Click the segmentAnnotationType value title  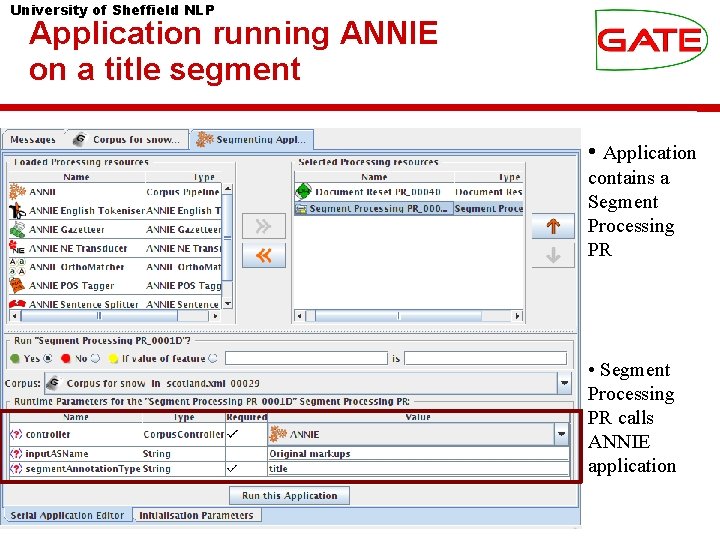(418, 469)
